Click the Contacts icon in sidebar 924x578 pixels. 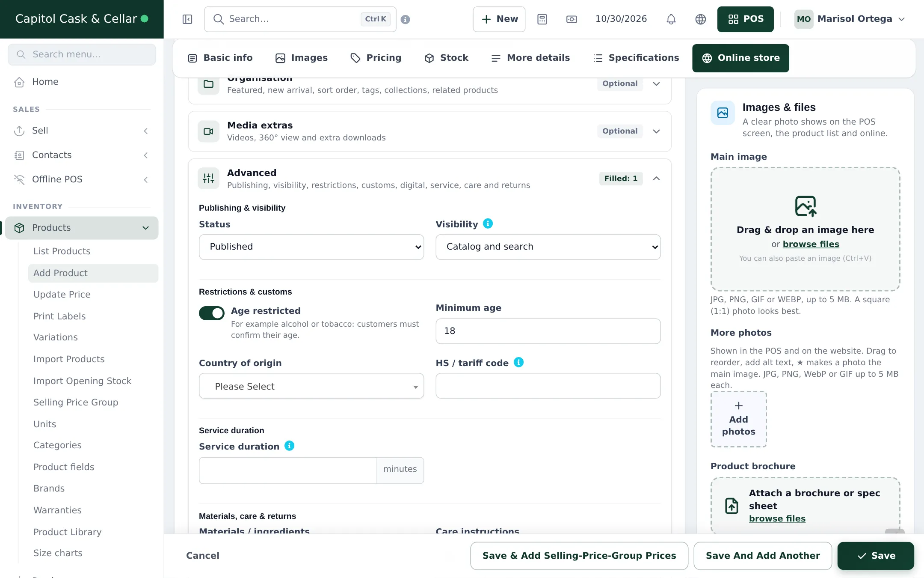19,155
